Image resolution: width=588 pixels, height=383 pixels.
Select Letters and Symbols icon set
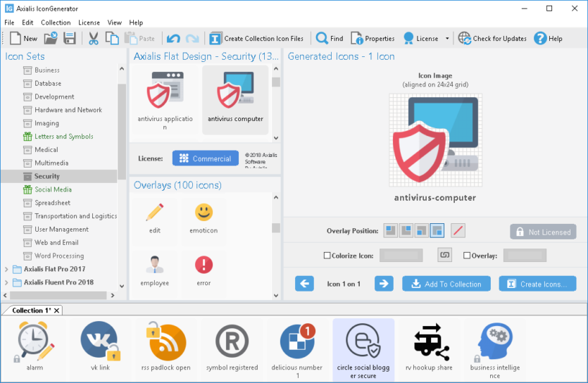(64, 137)
